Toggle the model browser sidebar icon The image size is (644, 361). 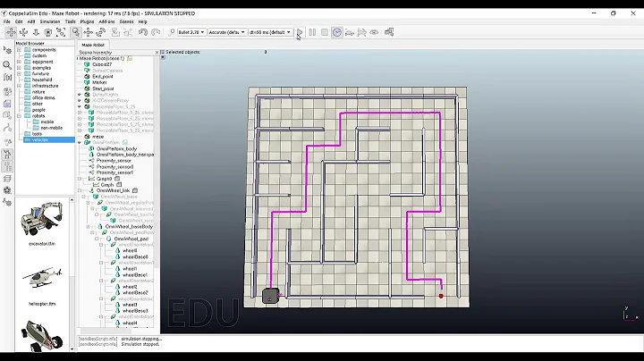[x=7, y=155]
